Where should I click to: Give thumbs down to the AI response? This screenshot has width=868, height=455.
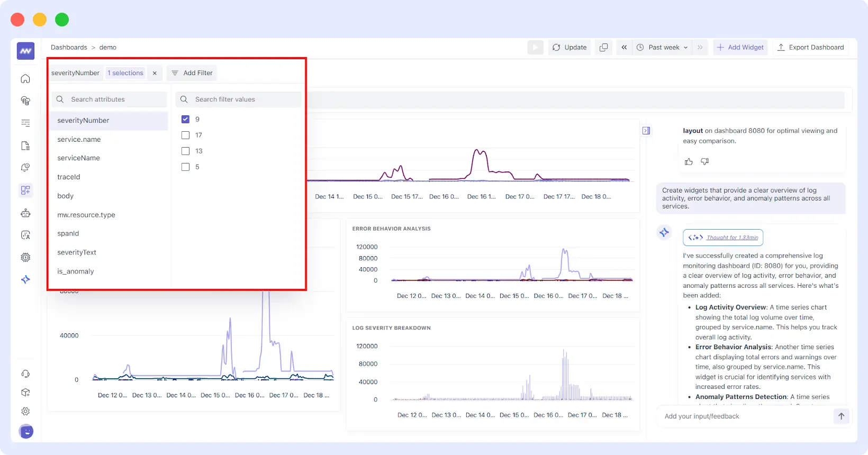click(x=705, y=162)
